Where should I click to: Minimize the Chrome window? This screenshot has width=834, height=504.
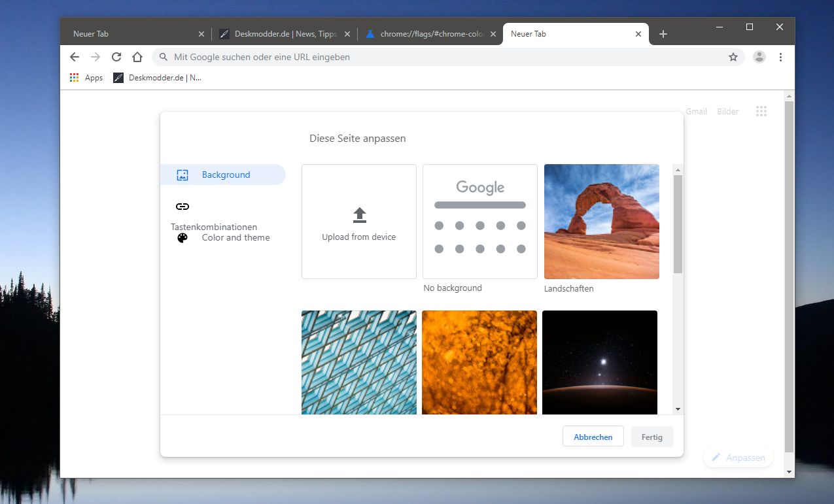pos(720,27)
